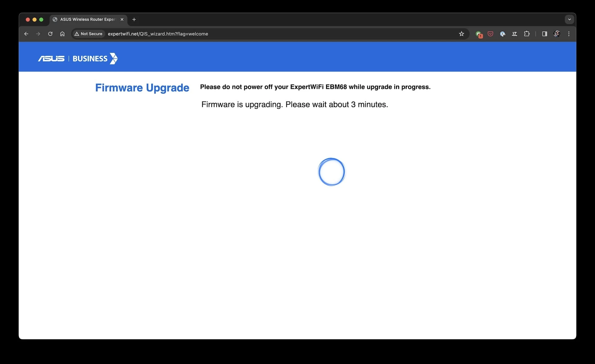Maximize the window with green button
This screenshot has height=364, width=595.
coord(41,19)
